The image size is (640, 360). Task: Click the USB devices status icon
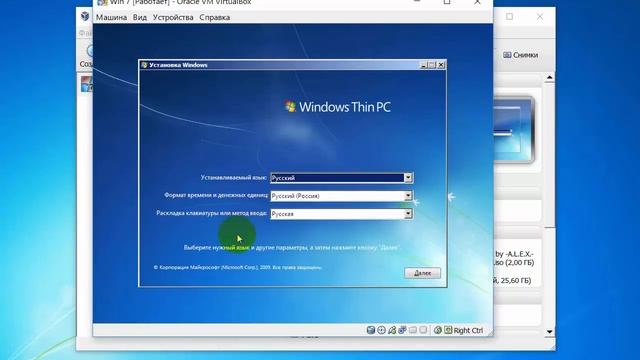(x=392, y=330)
